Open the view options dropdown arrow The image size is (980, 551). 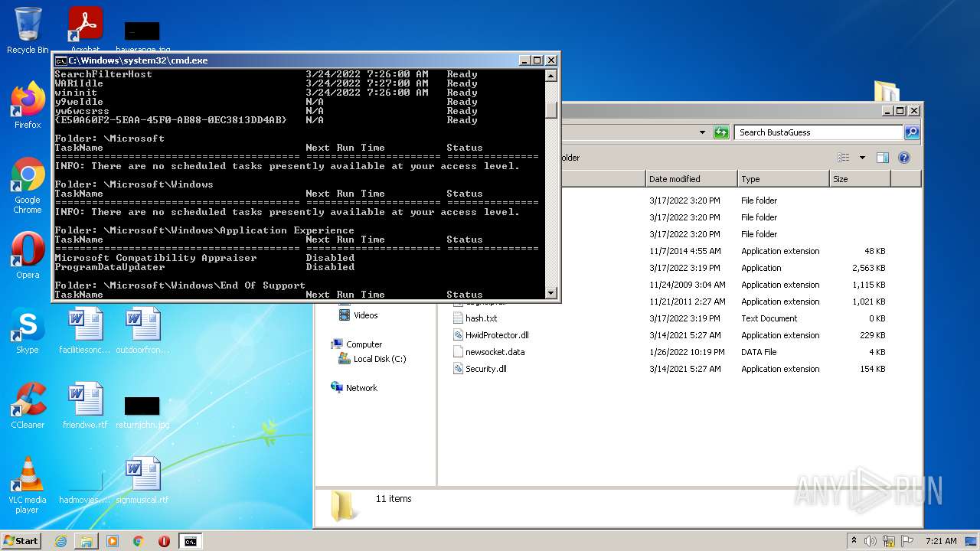click(862, 158)
